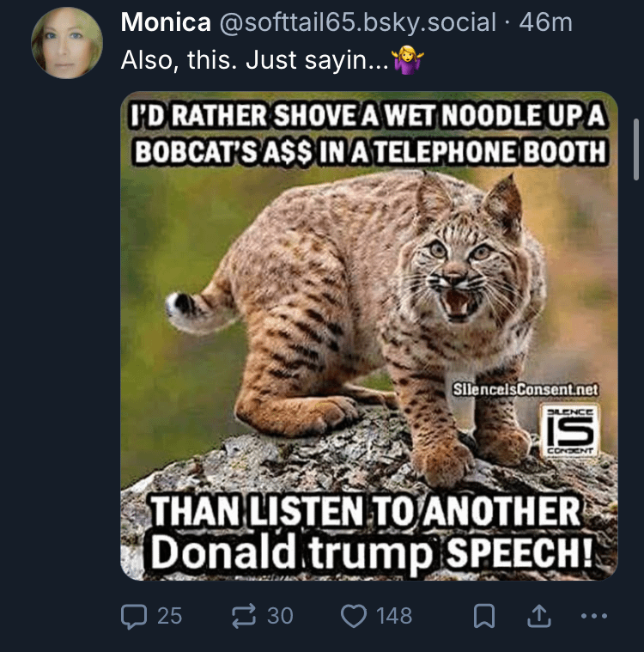
Task: Click the like count 148
Action: 393,615
